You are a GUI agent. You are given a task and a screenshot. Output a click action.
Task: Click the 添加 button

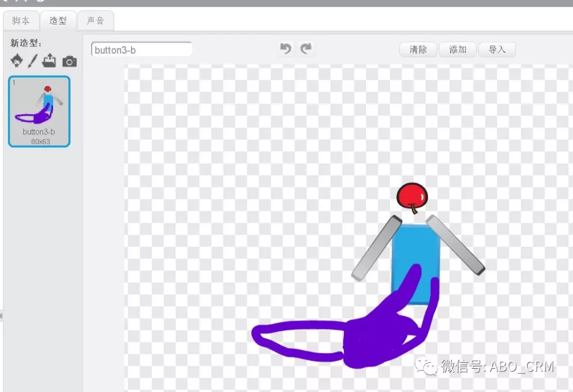point(457,49)
